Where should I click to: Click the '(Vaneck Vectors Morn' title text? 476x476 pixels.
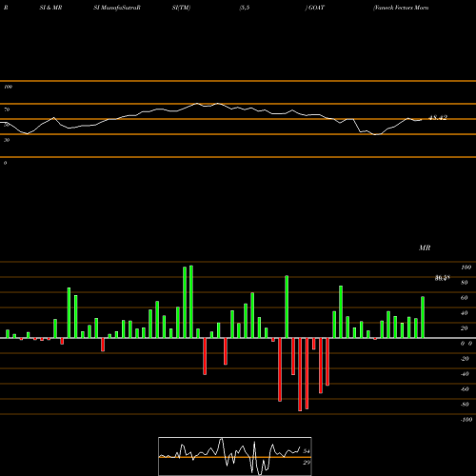[x=401, y=8]
